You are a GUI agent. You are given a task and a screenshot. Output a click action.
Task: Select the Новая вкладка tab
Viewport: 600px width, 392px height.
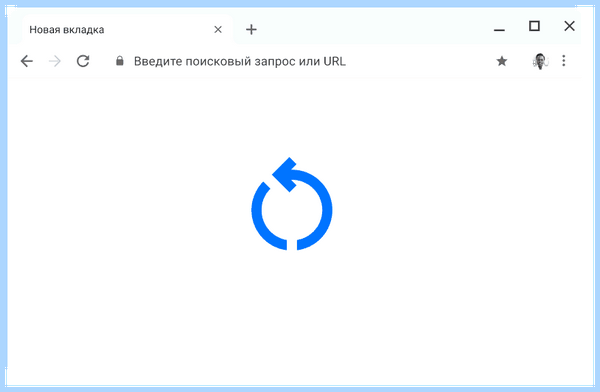coord(127,30)
